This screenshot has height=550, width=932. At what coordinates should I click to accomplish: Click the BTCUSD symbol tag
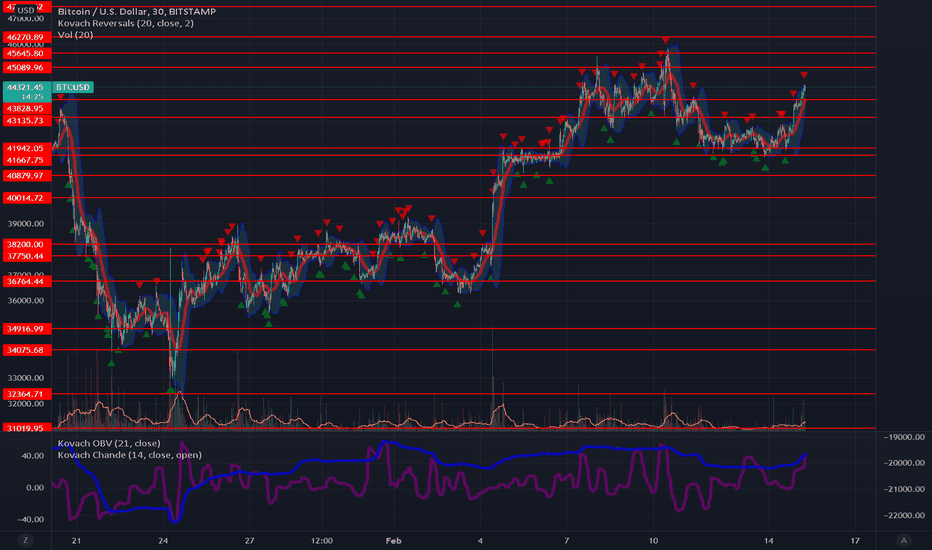pyautogui.click(x=73, y=87)
